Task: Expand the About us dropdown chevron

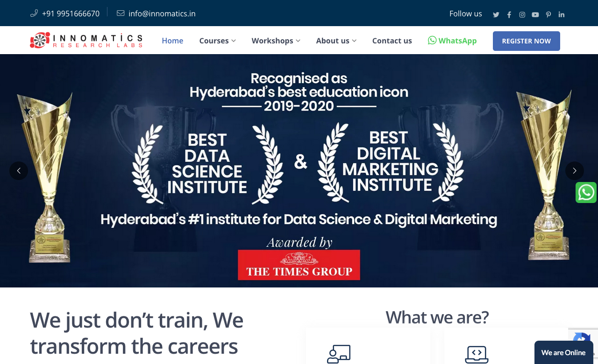Action: click(x=354, y=41)
